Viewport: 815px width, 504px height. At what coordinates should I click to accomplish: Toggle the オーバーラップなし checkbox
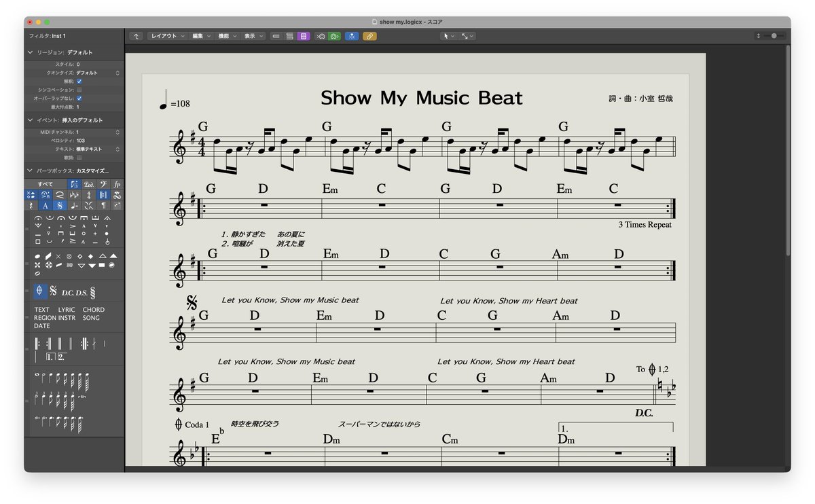pos(79,98)
